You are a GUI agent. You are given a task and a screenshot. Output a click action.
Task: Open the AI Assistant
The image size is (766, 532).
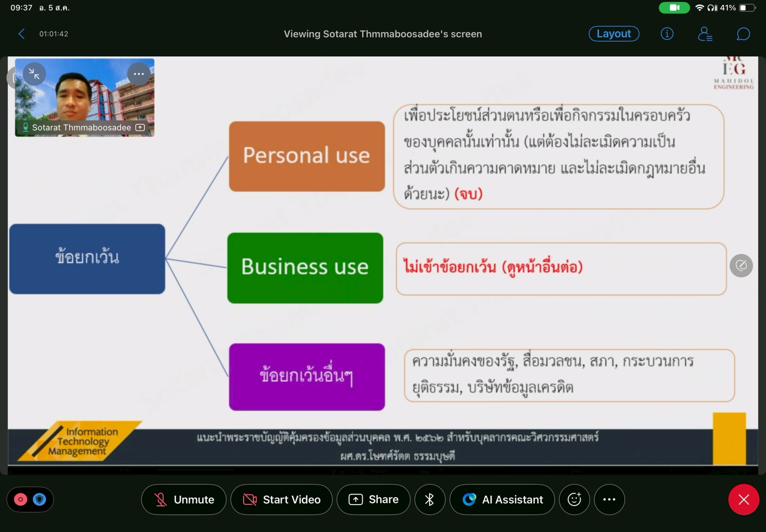(x=502, y=499)
